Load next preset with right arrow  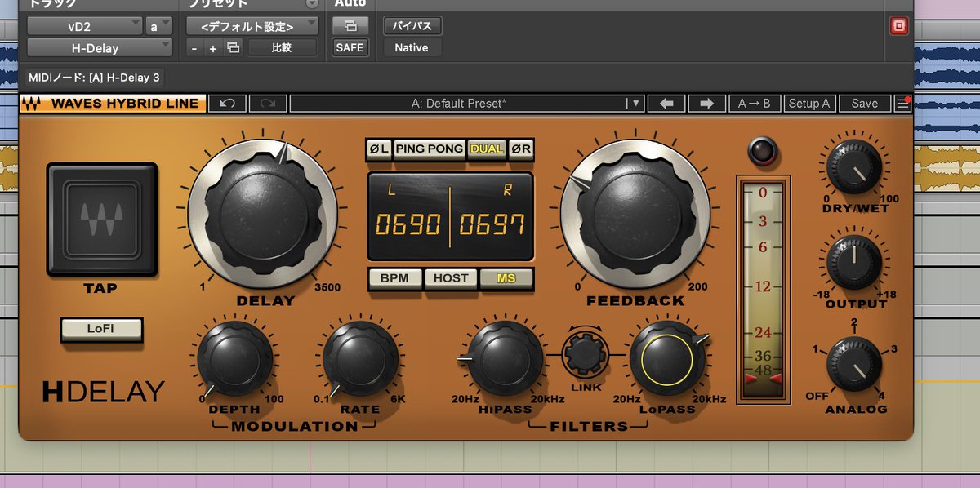706,104
